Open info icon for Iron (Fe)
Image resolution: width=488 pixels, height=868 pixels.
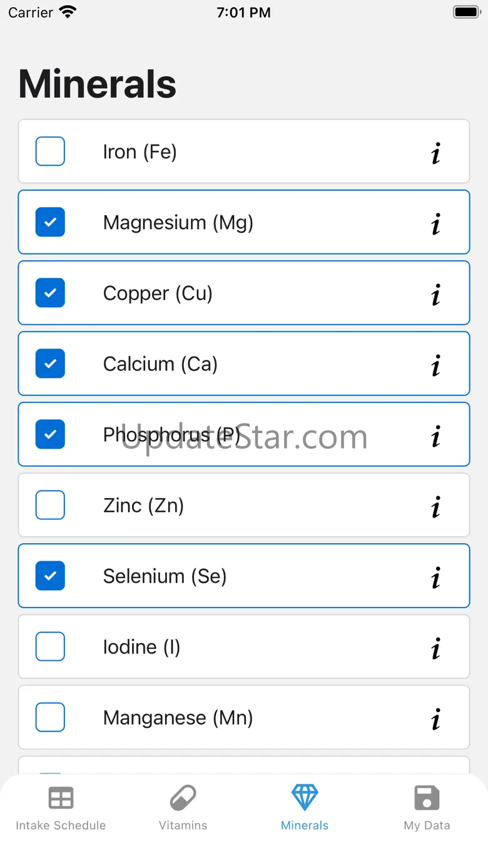[436, 152]
